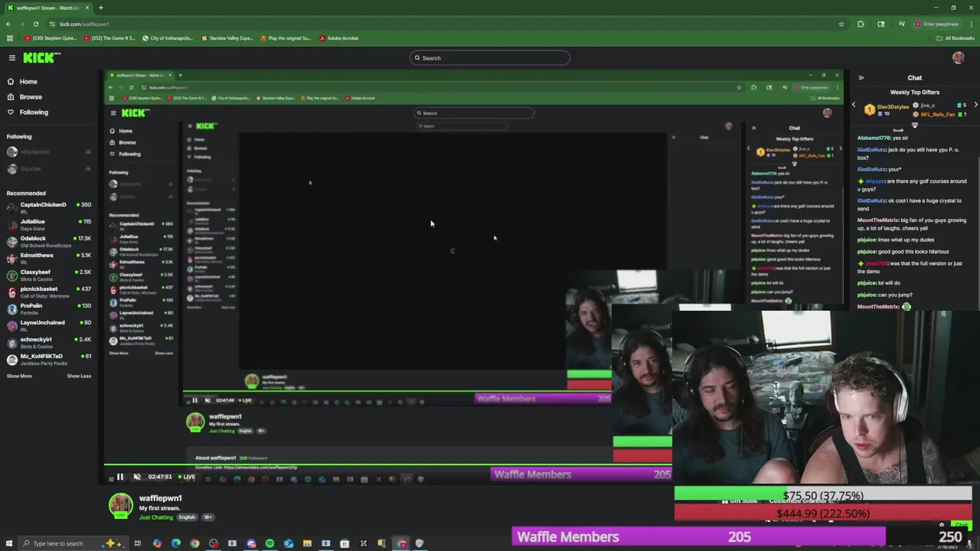
Task: Launch Microsoft Edge from taskbar
Action: tap(176, 543)
